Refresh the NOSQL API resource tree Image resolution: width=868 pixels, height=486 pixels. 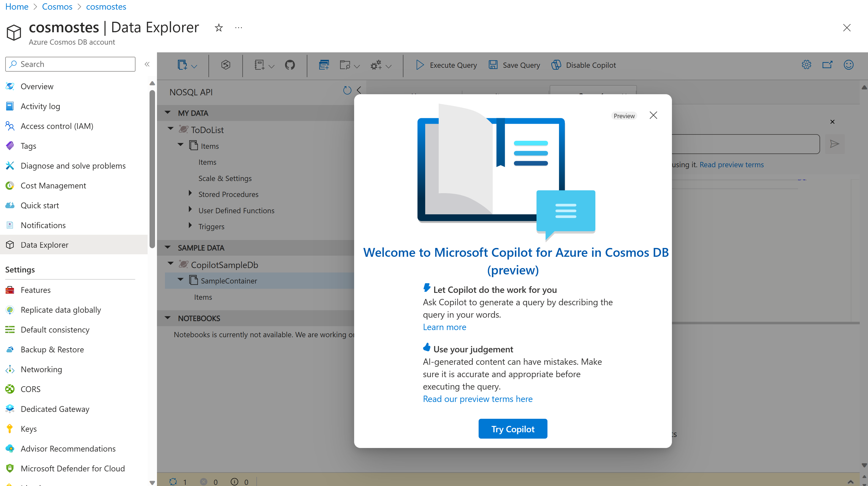[347, 90]
